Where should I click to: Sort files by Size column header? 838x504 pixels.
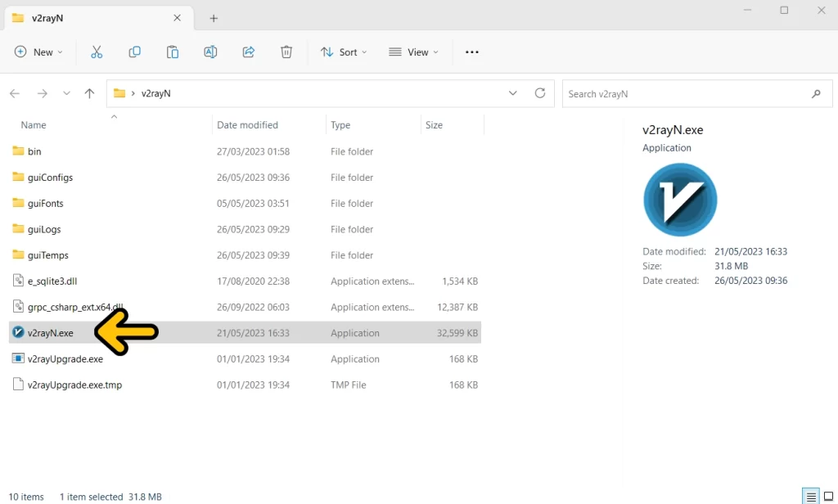(x=435, y=125)
